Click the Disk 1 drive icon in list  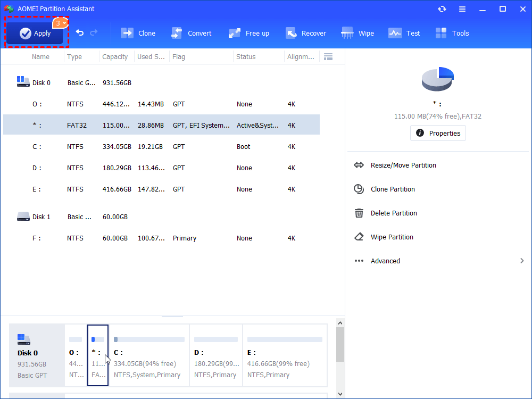click(x=23, y=216)
